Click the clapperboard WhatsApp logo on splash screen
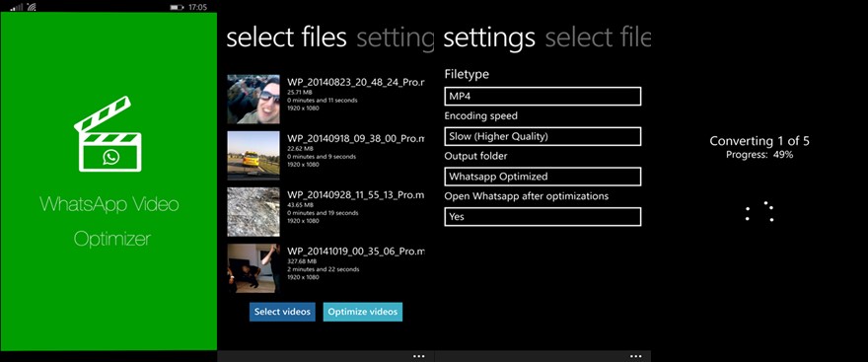The image size is (868, 362). coord(108,134)
